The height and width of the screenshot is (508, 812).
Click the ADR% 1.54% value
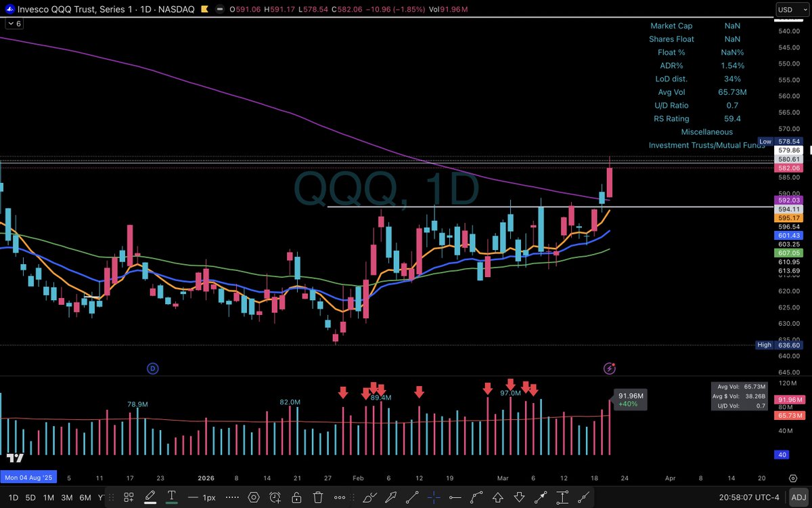coord(732,66)
